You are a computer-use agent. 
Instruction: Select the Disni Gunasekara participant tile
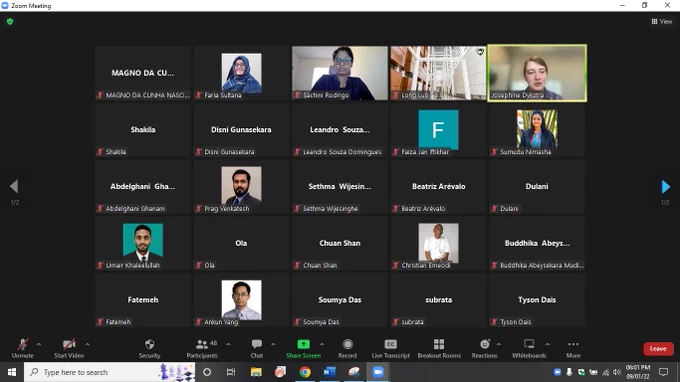[242, 130]
